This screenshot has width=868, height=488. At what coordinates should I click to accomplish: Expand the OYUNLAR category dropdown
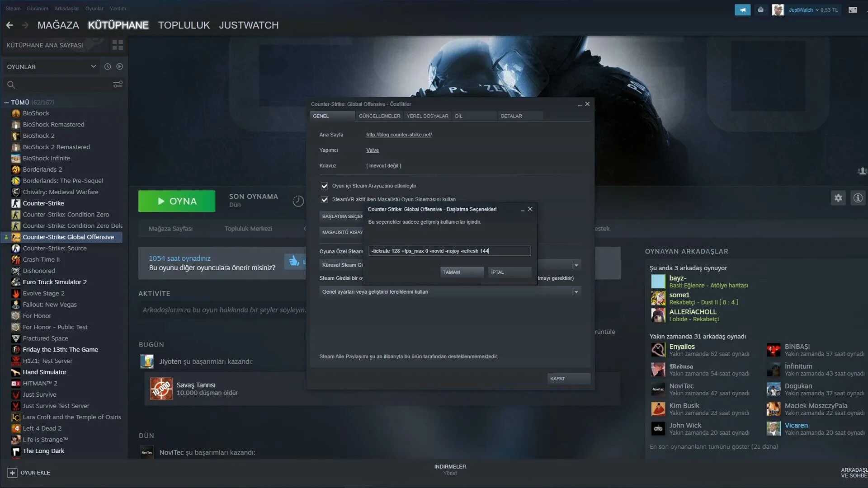[93, 66]
